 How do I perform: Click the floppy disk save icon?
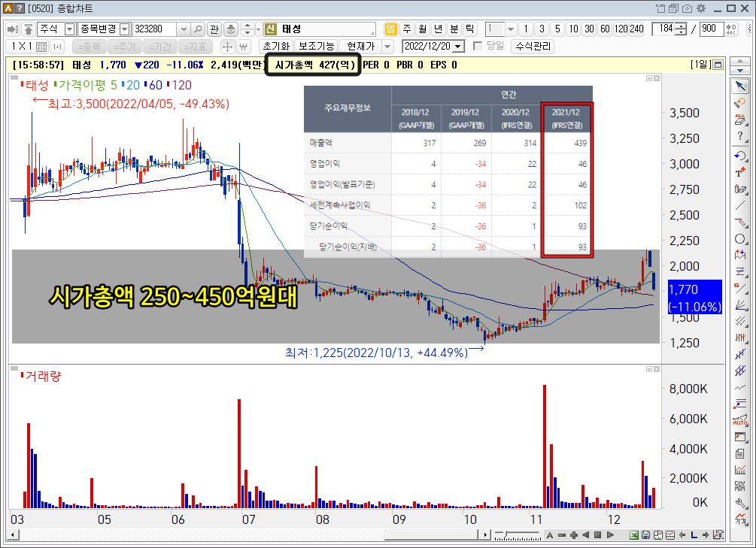pyautogui.click(x=646, y=534)
